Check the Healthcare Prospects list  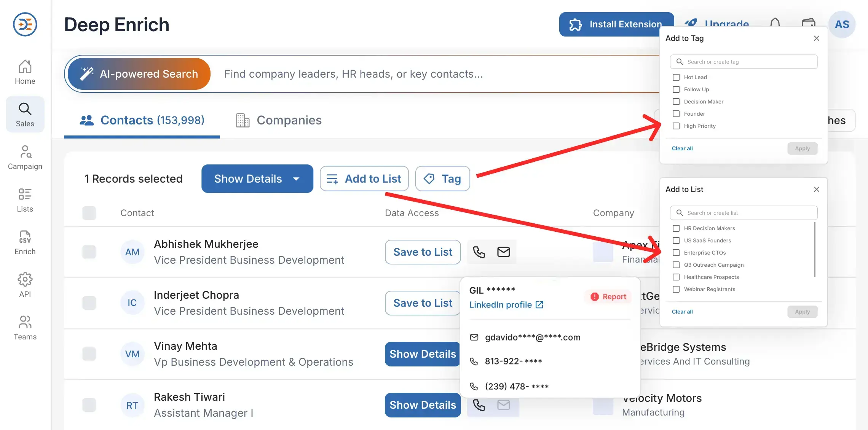point(676,277)
